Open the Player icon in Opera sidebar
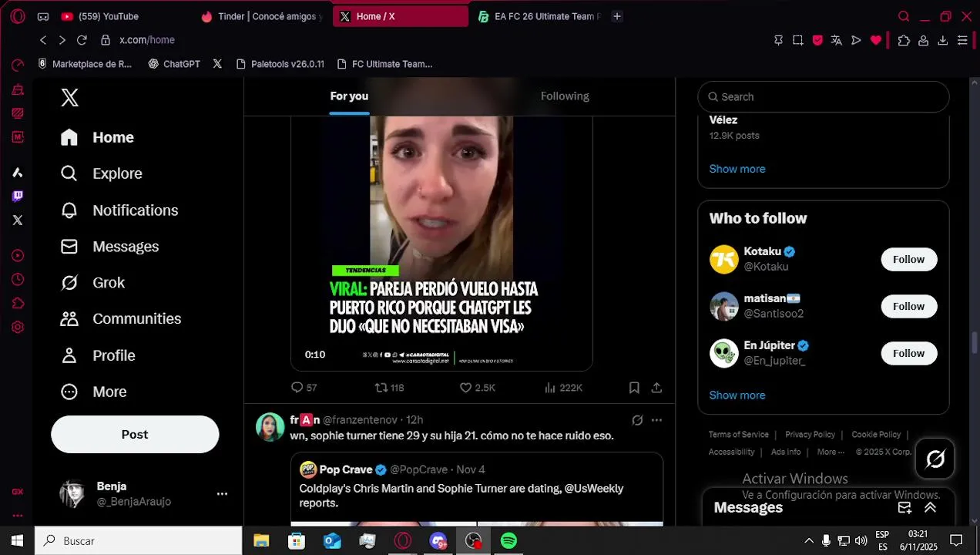 pyautogui.click(x=18, y=255)
